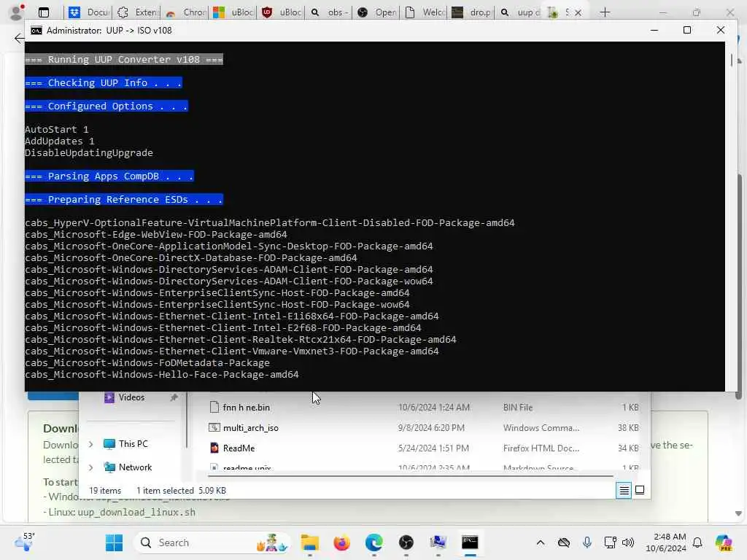Select the 'fnn h ne.bin' file
This screenshot has width=747, height=560.
click(x=247, y=407)
